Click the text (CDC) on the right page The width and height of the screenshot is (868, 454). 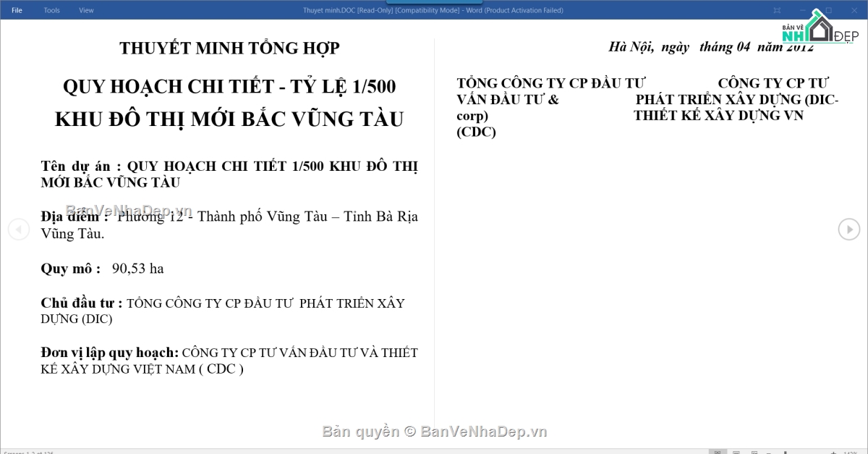(477, 132)
